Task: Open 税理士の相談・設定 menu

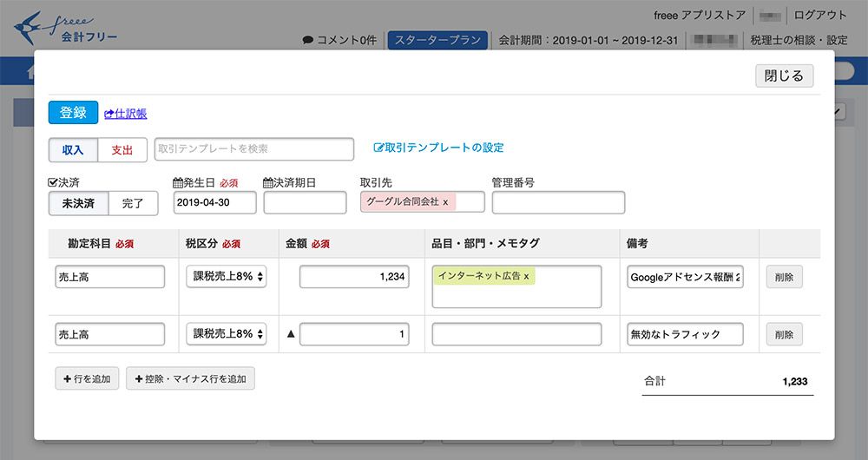Action: click(x=799, y=41)
